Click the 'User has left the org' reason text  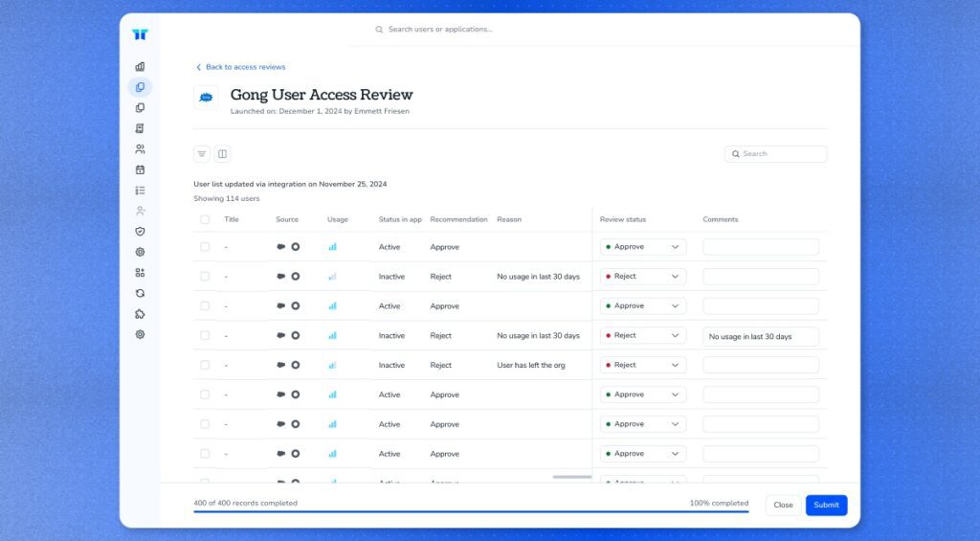tap(530, 365)
